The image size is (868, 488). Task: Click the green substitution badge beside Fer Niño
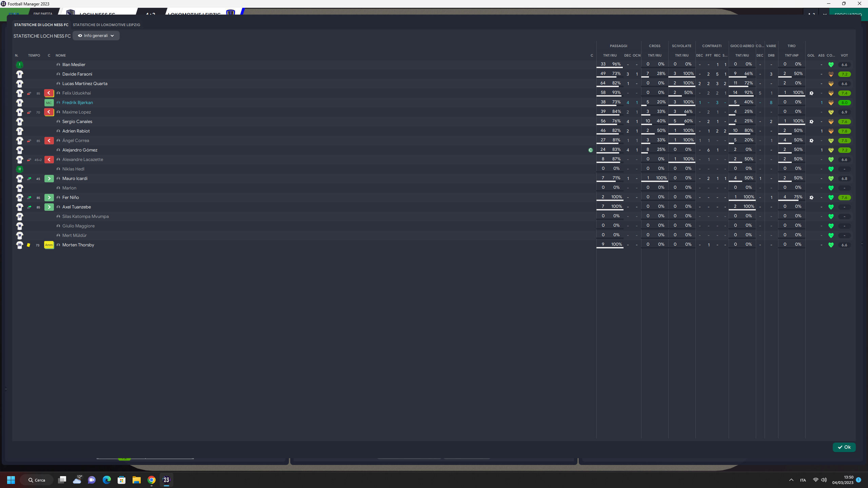tap(49, 197)
